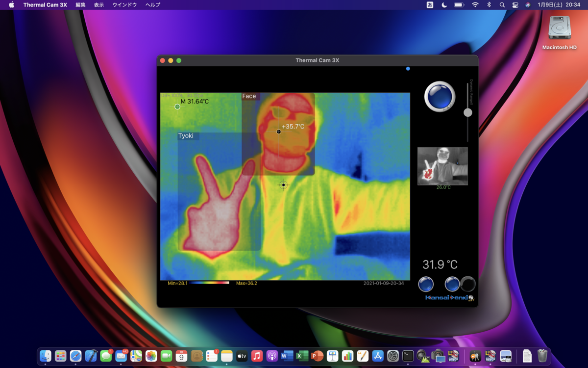Open the Bluetooth status menu
This screenshot has width=588, height=368.
489,5
